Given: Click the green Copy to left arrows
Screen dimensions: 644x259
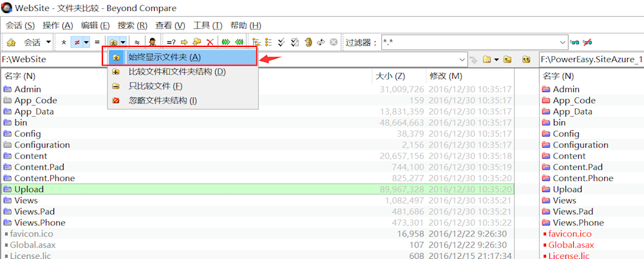Looking at the screenshot, I should click(x=240, y=42).
